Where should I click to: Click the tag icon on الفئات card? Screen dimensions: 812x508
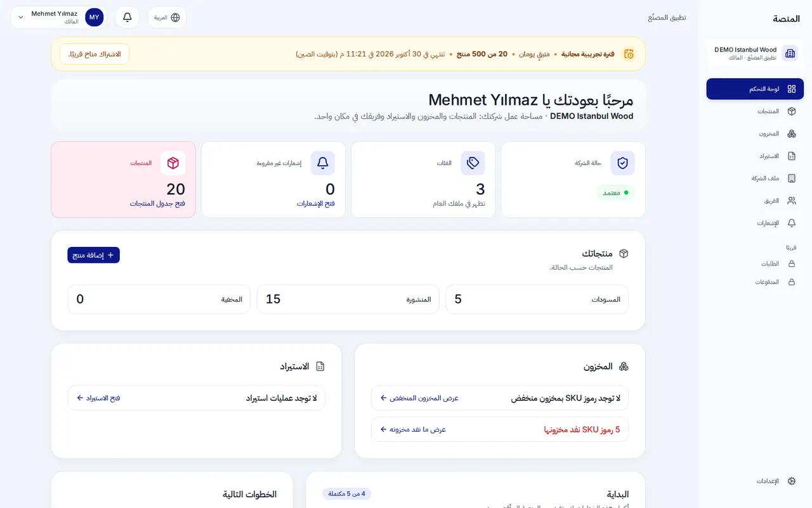click(x=473, y=163)
